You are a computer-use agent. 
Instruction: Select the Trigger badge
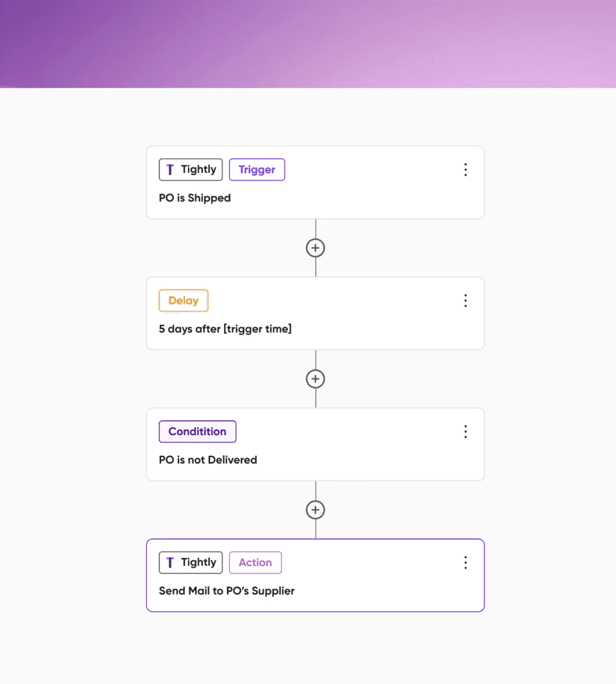(x=257, y=170)
